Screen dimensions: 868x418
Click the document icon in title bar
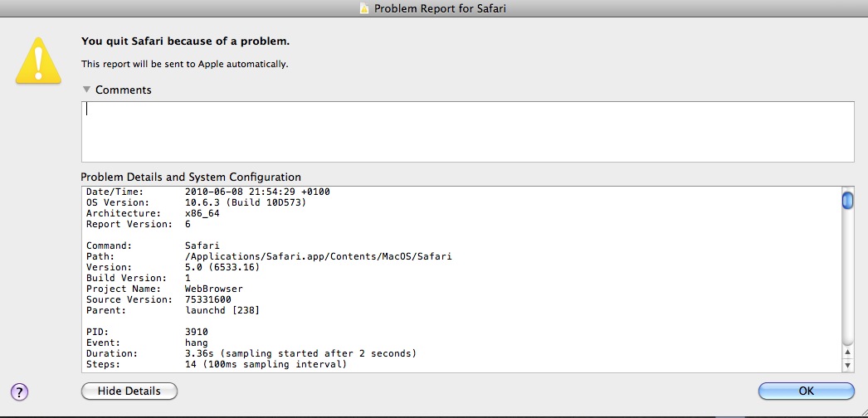pos(364,8)
